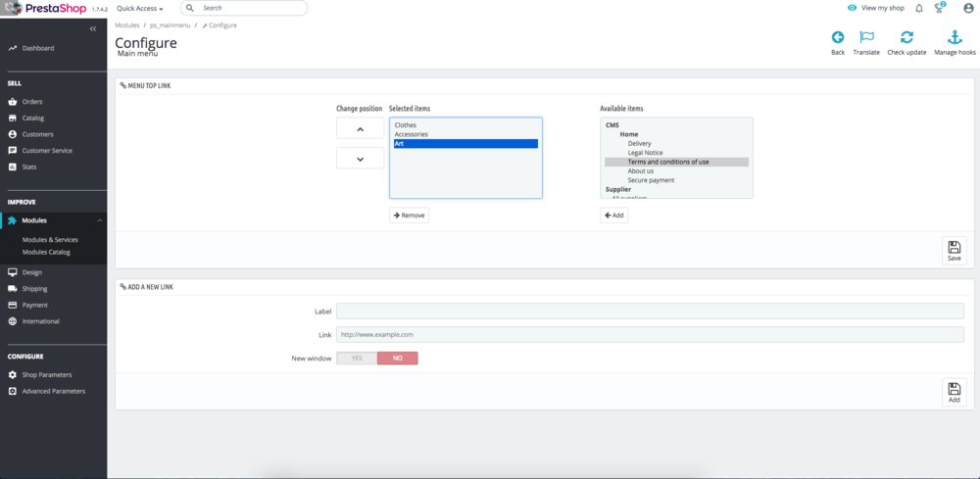Collapse the sidebar with double-chevron

[93, 28]
